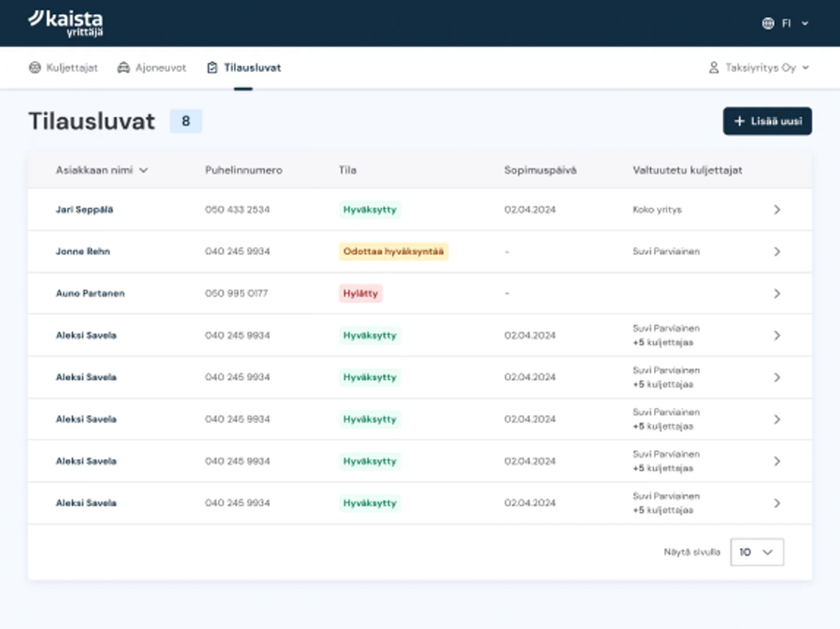Select customer name Jonne Rehn

[x=83, y=252]
